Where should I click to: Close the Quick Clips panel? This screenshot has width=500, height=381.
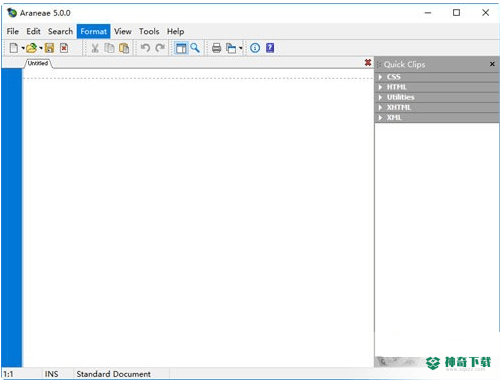tap(492, 64)
